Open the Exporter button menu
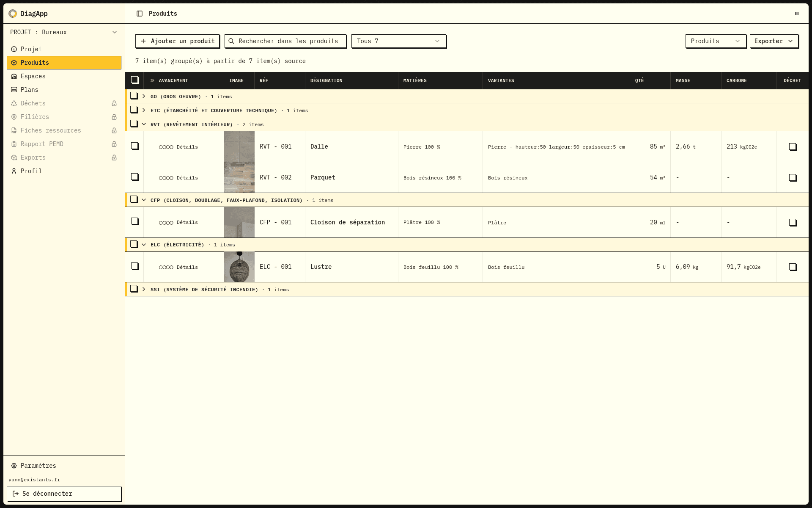The width and height of the screenshot is (812, 508). [774, 41]
